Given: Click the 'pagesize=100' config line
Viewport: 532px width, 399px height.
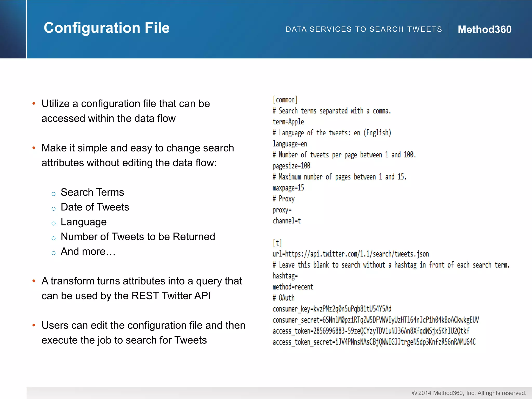Looking at the screenshot, I should [x=291, y=166].
